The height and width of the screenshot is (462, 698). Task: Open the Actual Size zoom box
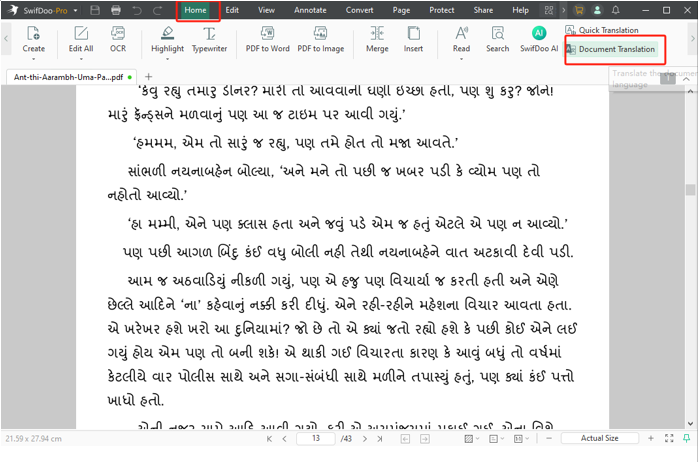[x=600, y=438]
